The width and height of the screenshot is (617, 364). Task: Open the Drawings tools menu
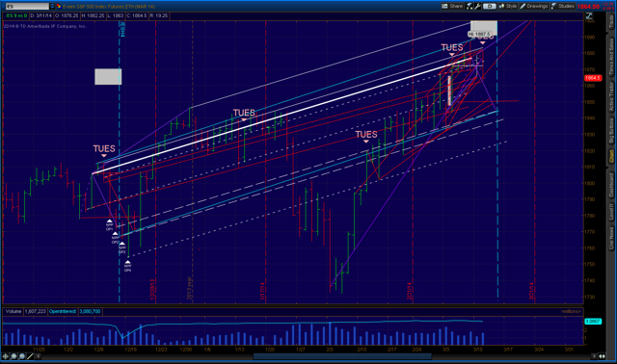(x=534, y=7)
